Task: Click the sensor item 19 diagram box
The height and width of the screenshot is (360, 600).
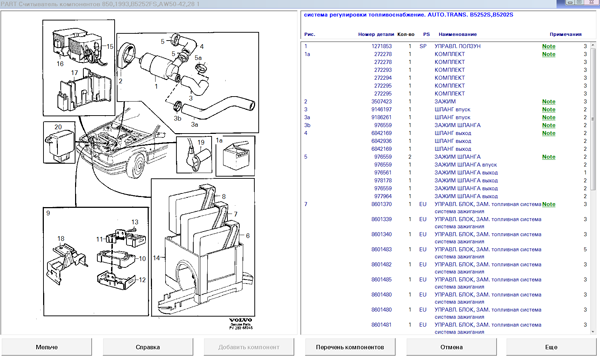Action: pos(194,155)
